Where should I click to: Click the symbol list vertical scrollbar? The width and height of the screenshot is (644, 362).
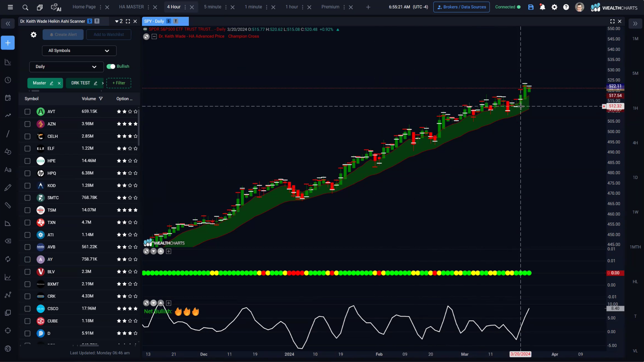click(x=139, y=127)
